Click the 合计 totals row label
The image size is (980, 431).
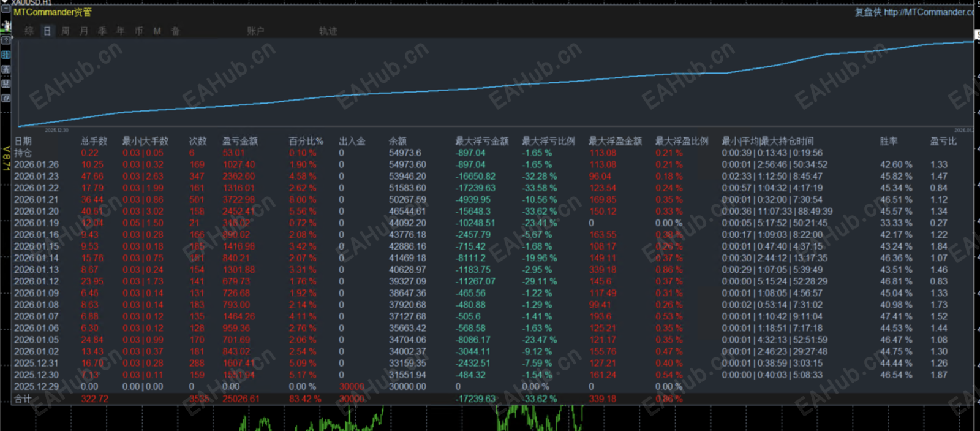pyautogui.click(x=23, y=399)
